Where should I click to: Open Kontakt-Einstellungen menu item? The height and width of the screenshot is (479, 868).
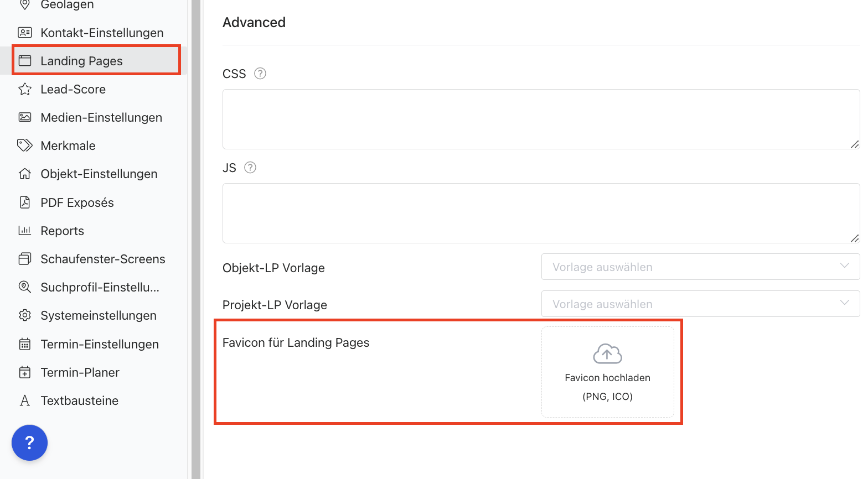coord(102,33)
